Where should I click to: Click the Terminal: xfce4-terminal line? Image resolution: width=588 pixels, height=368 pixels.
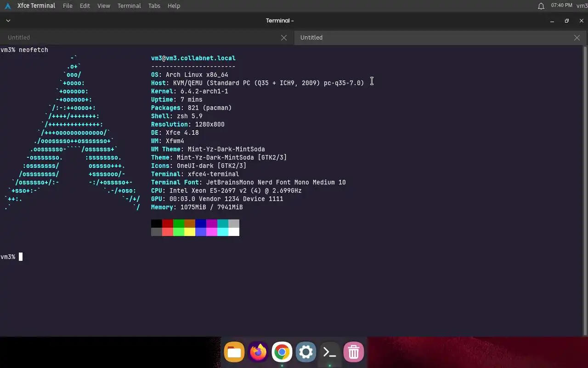195,174
